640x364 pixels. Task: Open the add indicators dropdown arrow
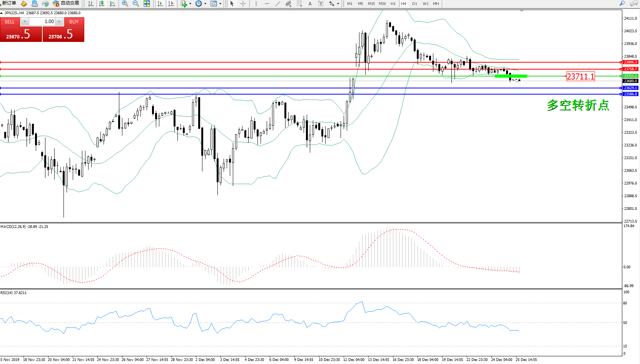point(190,4)
